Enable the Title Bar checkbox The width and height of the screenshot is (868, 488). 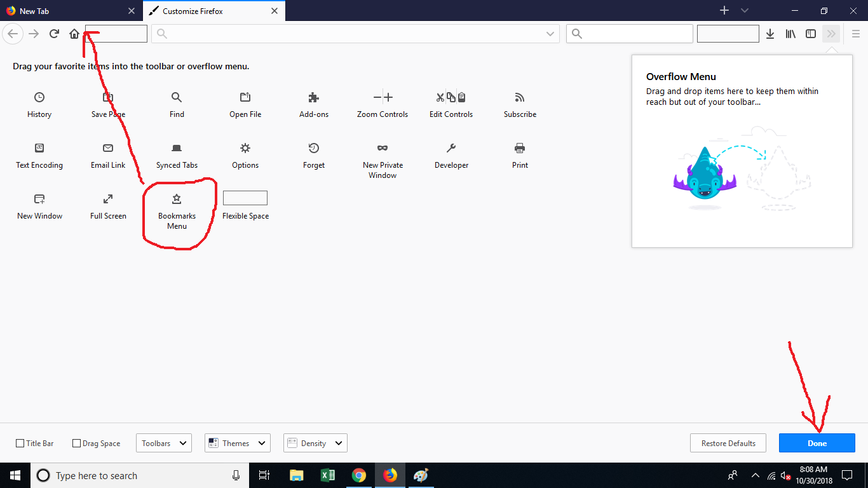point(20,444)
